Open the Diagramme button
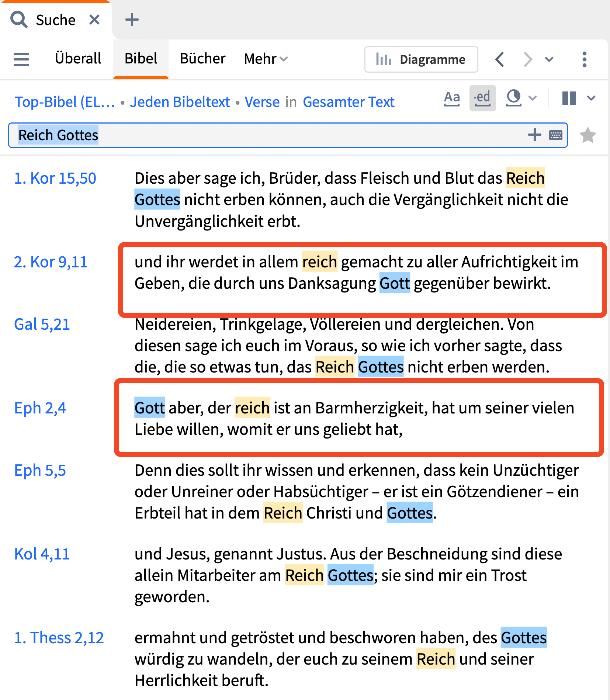Screen dimensions: 610x700 tap(421, 59)
